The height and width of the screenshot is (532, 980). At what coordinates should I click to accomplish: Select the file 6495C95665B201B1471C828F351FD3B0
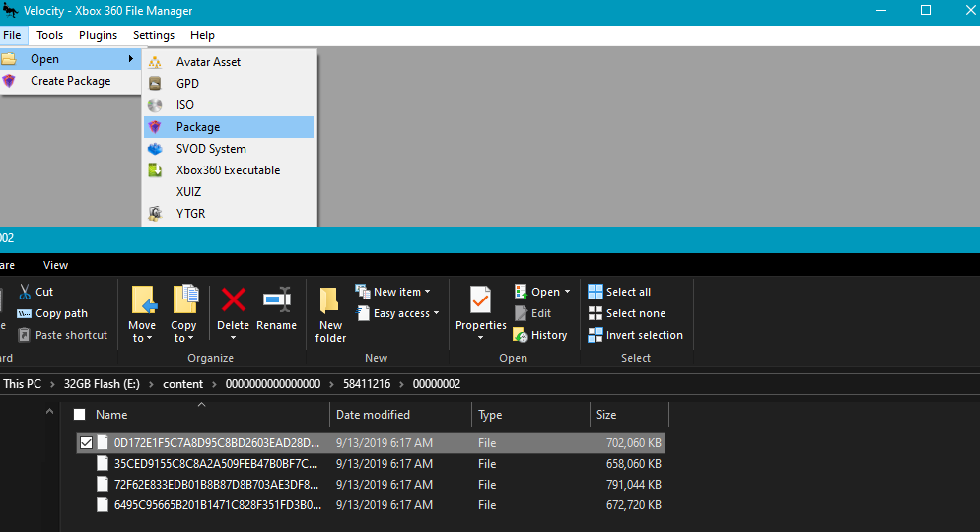[218, 505]
